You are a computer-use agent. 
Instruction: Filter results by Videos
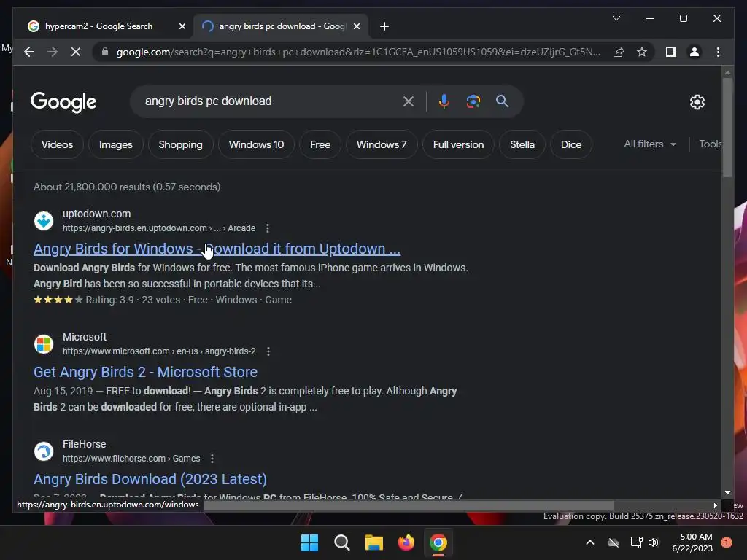(57, 144)
